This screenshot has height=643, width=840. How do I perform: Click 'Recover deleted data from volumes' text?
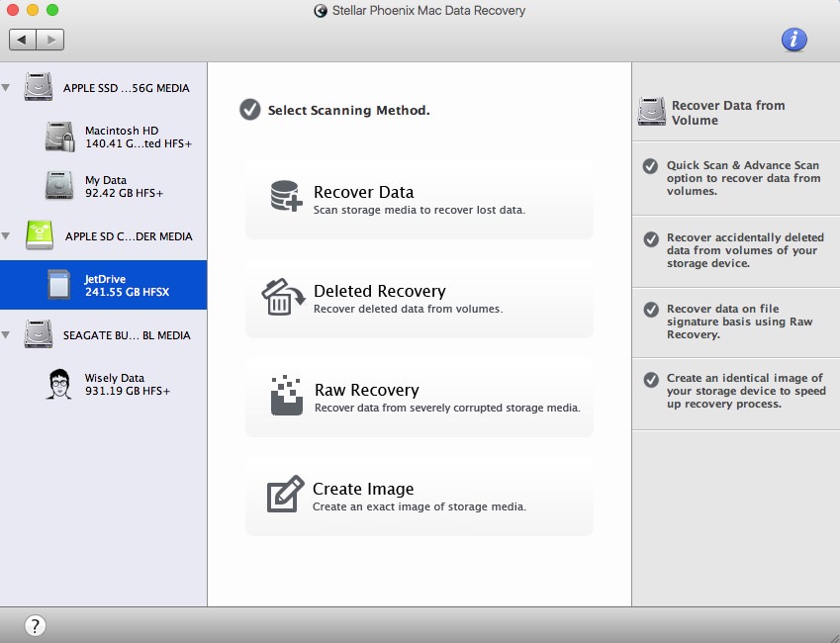click(409, 310)
